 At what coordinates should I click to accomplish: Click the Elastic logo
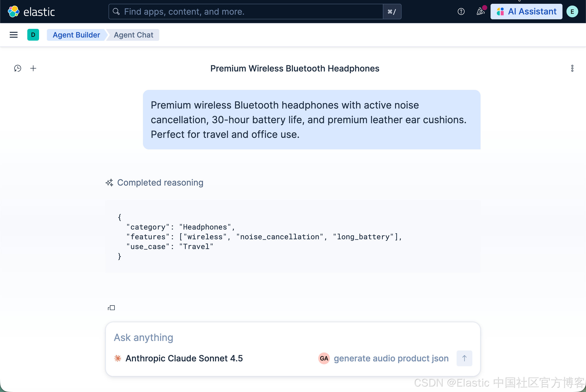pyautogui.click(x=14, y=12)
